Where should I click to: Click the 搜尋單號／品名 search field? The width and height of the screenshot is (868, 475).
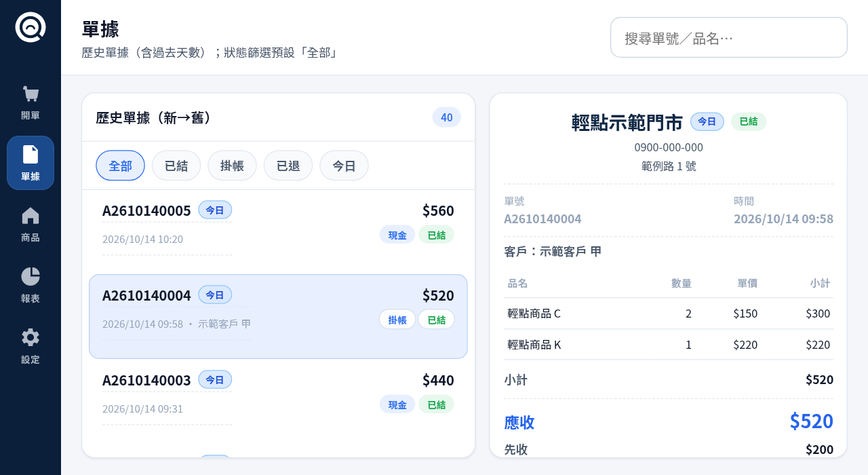729,37
